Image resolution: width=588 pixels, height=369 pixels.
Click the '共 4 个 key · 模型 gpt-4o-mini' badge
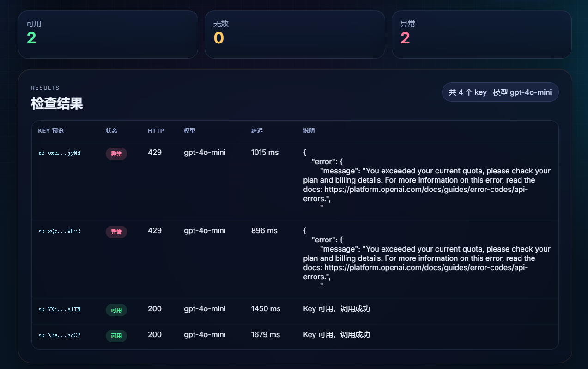(x=500, y=92)
